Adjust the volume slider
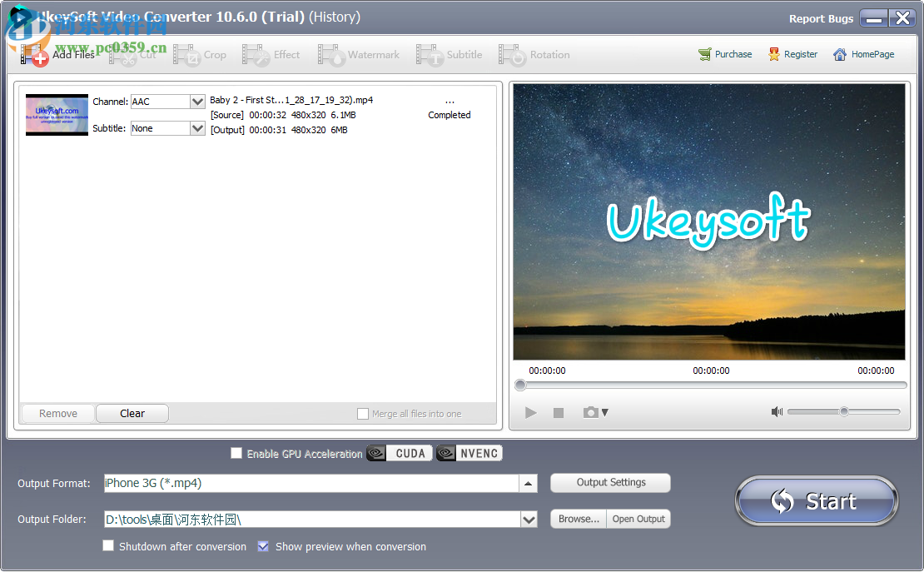 coord(843,411)
